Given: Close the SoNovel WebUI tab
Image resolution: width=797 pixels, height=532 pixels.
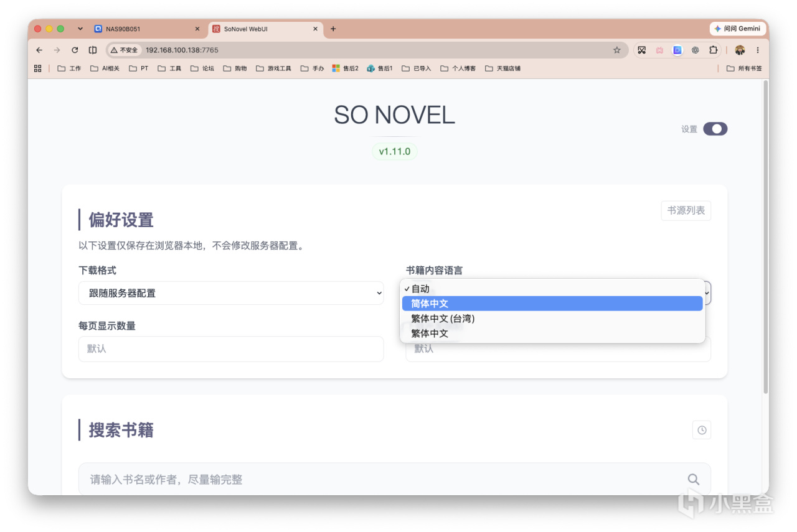Looking at the screenshot, I should click(315, 29).
